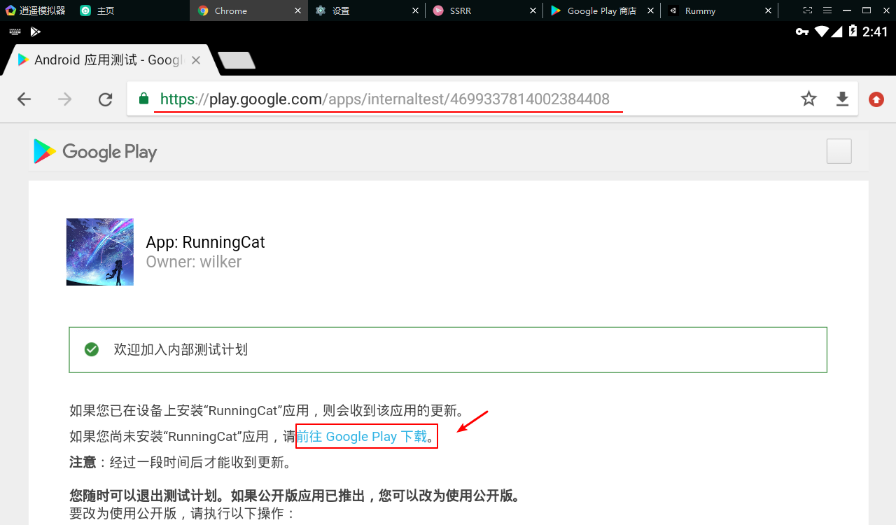Viewport: 896px width, 525px height.
Task: Click the text 要改为使用公开版，请执行以下操作：
Action: tap(182, 513)
